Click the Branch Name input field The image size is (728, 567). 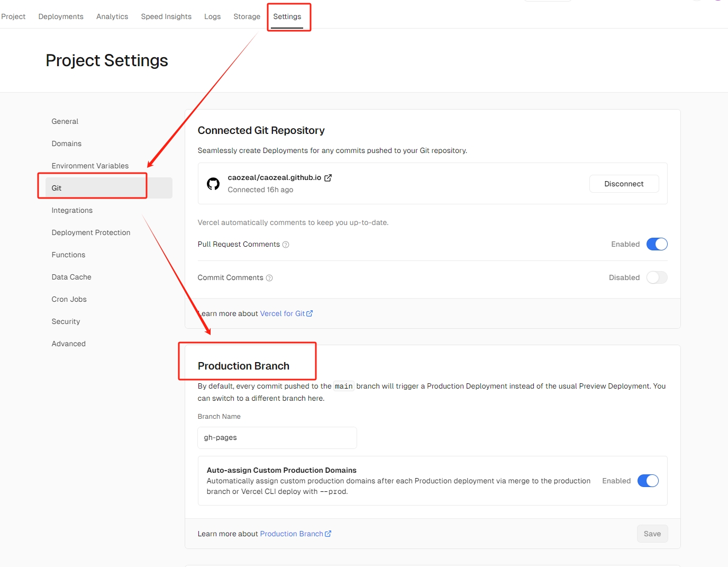click(x=277, y=438)
